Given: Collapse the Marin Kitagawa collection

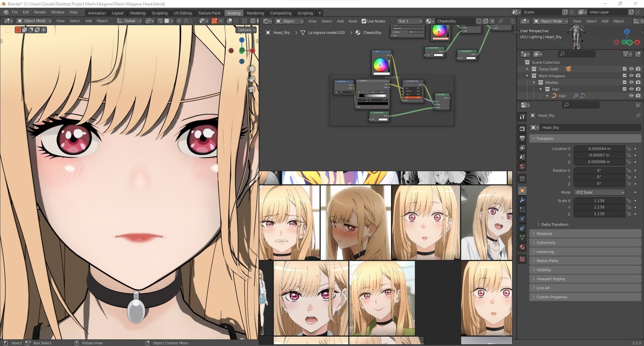Looking at the screenshot, I should point(527,76).
